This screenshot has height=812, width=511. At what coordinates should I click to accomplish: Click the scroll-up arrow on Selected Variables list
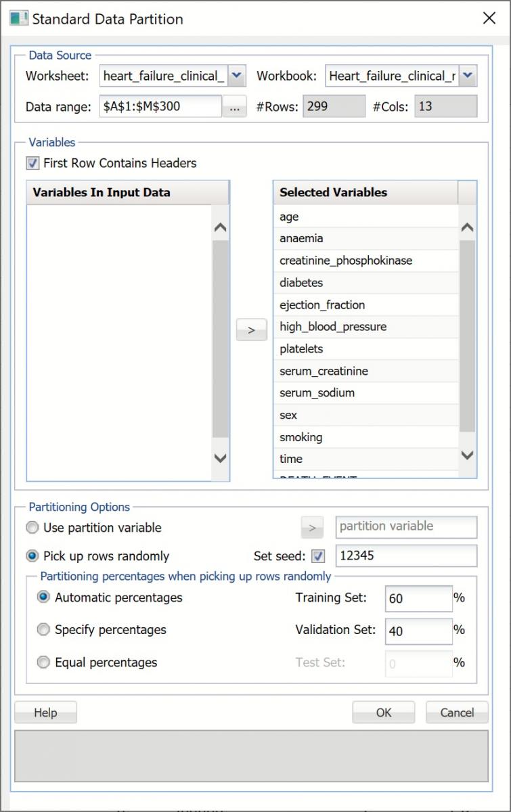pyautogui.click(x=467, y=227)
